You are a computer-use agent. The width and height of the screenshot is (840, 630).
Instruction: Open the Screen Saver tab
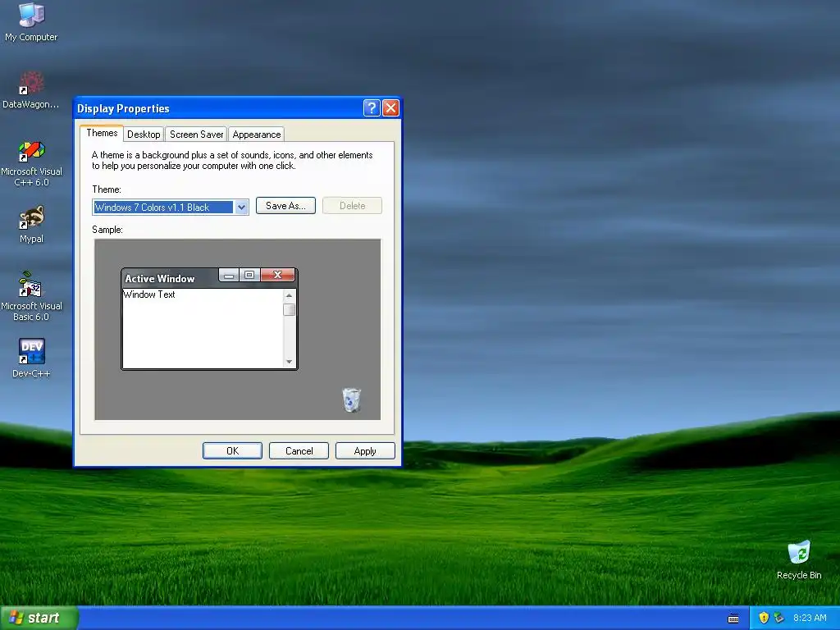coord(196,135)
